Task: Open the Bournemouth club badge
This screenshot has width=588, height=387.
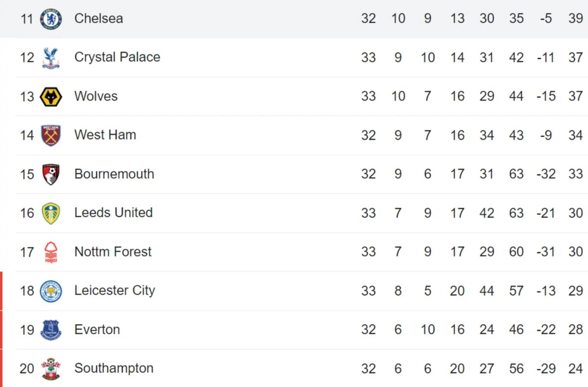Action: 51,174
